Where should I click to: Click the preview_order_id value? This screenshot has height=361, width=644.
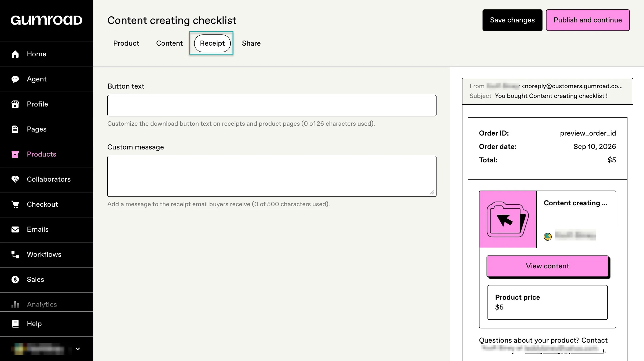(588, 133)
